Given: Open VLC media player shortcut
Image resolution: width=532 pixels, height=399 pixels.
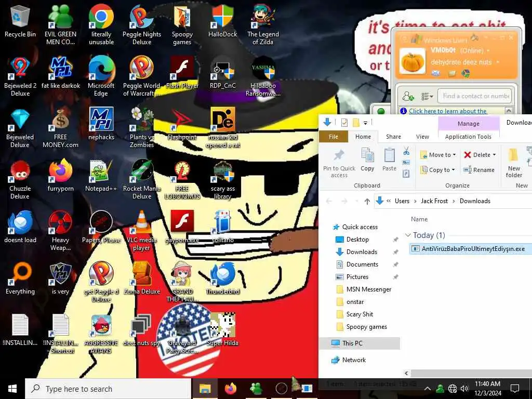Looking at the screenshot, I should (x=142, y=231).
